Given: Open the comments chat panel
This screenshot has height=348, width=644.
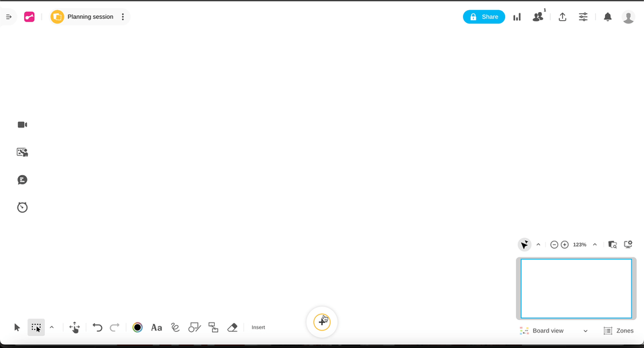Looking at the screenshot, I should 22,180.
